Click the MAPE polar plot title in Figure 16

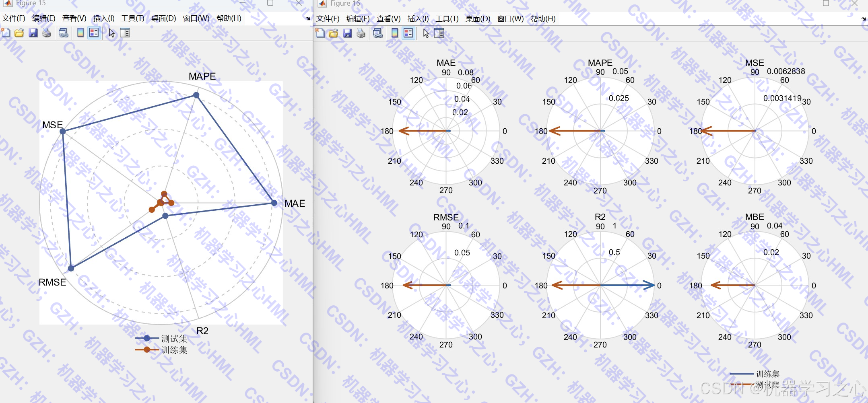pos(600,63)
